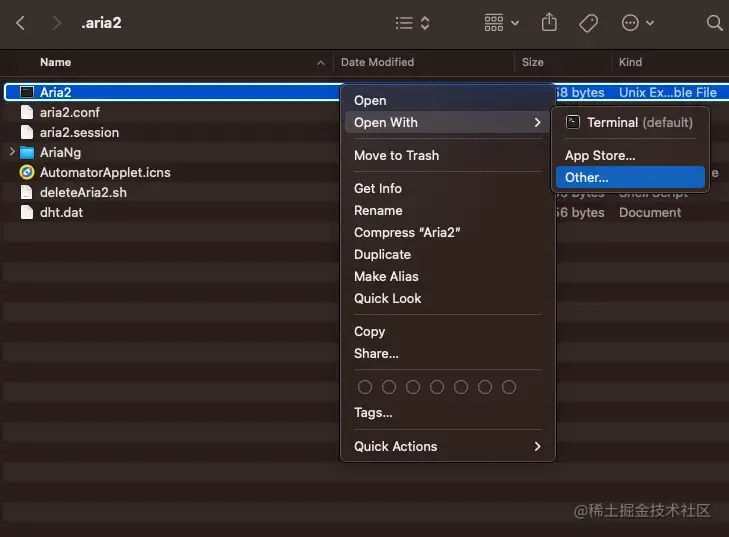Choose Get Info in context menu
Image resolution: width=729 pixels, height=537 pixels.
[448, 188]
